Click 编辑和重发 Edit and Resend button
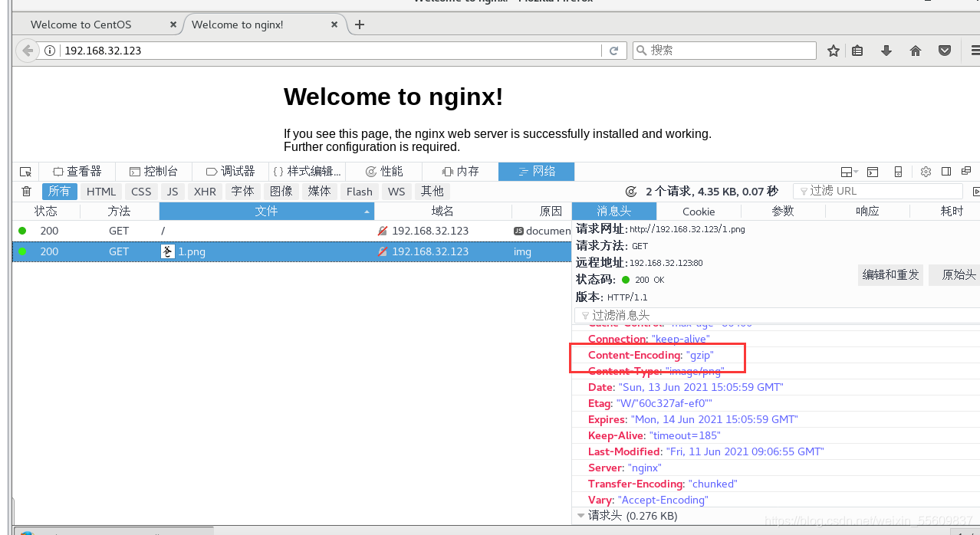This screenshot has width=980, height=535. pyautogui.click(x=890, y=274)
